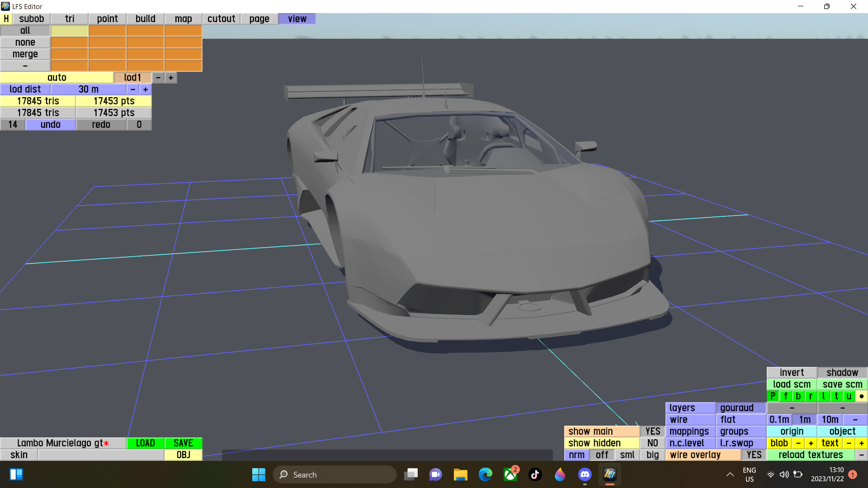The image size is (868, 488).
Task: Click the green b view button
Action: point(798,396)
